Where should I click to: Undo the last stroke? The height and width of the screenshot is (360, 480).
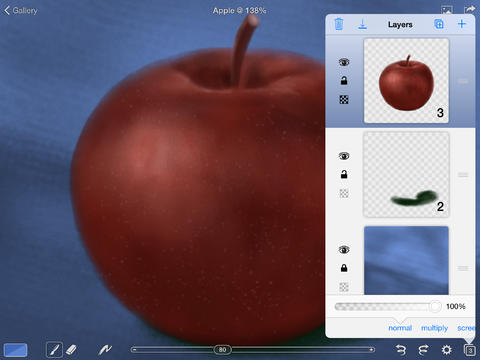(x=400, y=350)
